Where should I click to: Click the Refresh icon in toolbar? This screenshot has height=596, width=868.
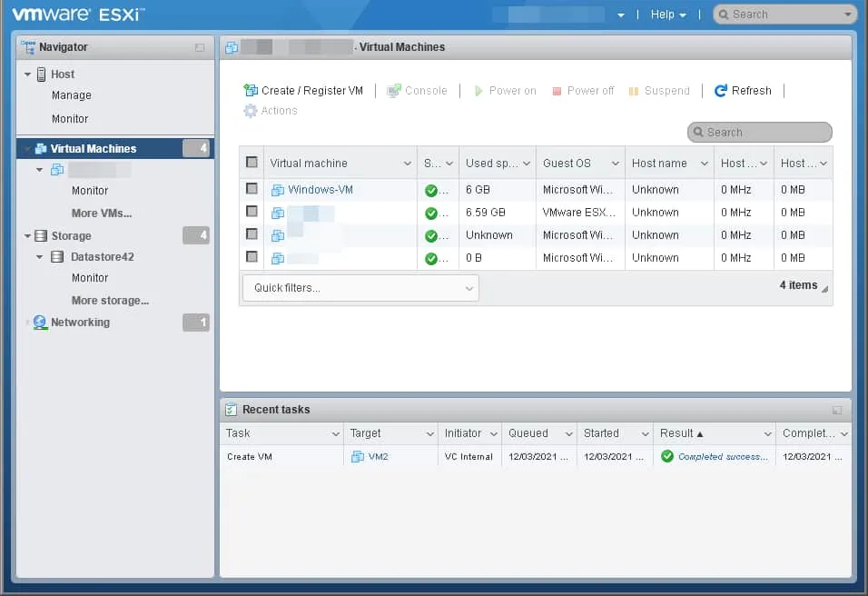(721, 91)
